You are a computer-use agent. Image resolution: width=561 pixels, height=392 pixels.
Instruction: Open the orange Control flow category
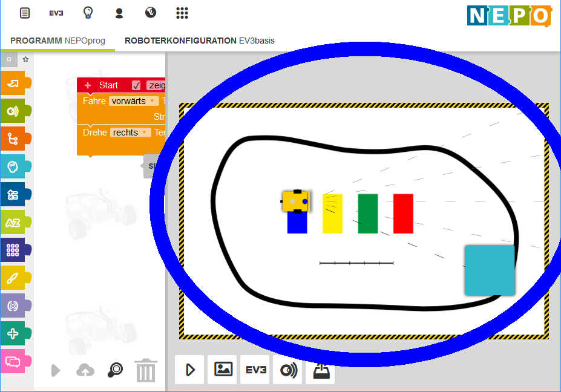point(15,139)
